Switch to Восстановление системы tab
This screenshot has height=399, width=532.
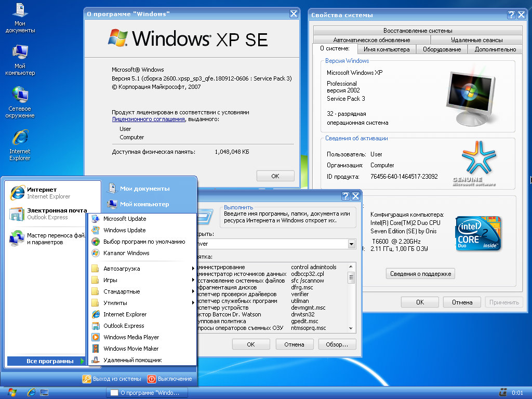pyautogui.click(x=418, y=31)
